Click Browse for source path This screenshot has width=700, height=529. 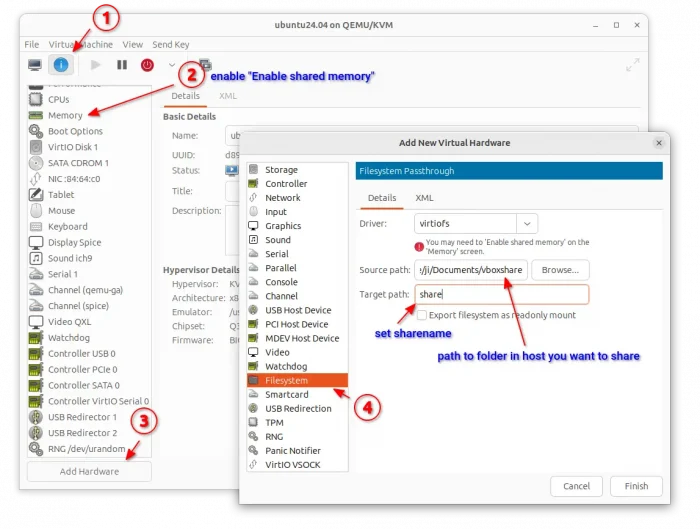coord(560,270)
